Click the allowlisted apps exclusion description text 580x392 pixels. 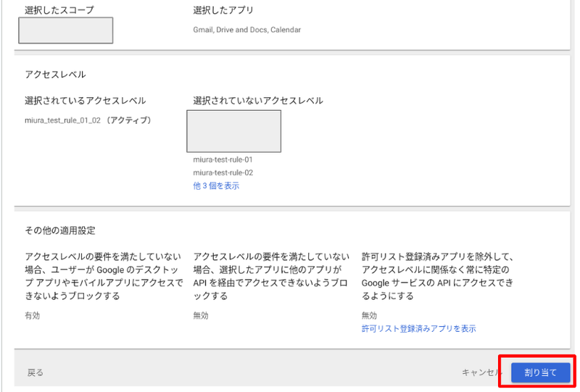click(x=438, y=276)
